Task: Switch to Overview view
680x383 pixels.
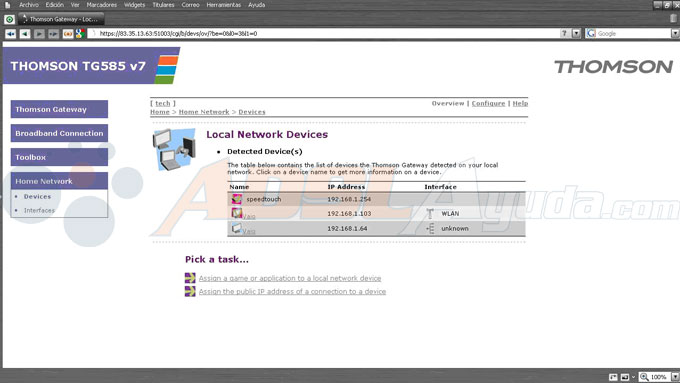Action: coord(448,103)
